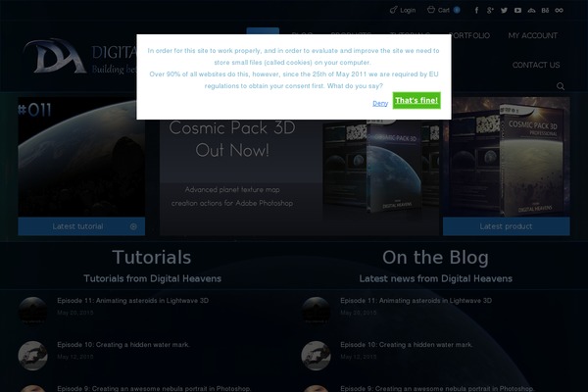Click Episode 10 round thumbnail in Blog column
Screen dimensions: 588x392
click(x=317, y=355)
